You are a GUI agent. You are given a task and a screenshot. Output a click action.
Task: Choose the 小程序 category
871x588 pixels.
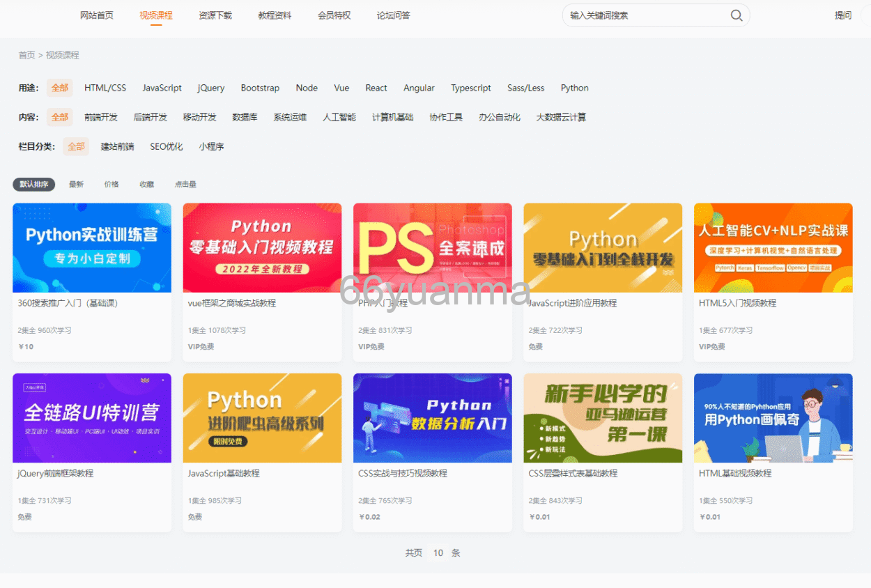pos(211,146)
